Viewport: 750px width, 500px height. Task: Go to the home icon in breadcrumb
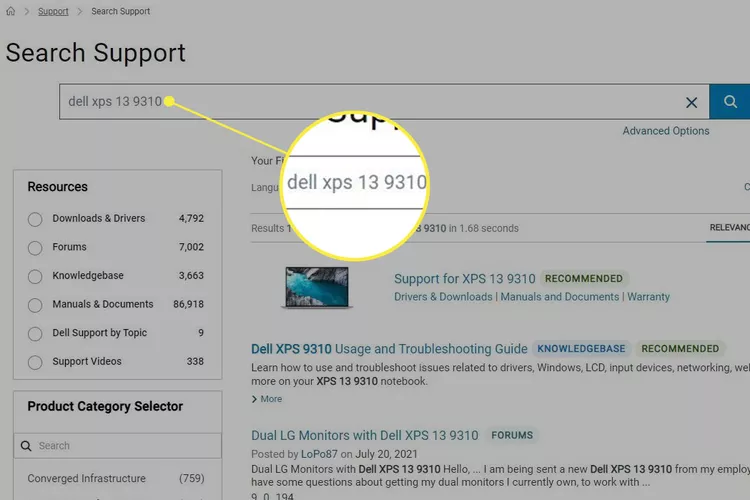click(11, 11)
